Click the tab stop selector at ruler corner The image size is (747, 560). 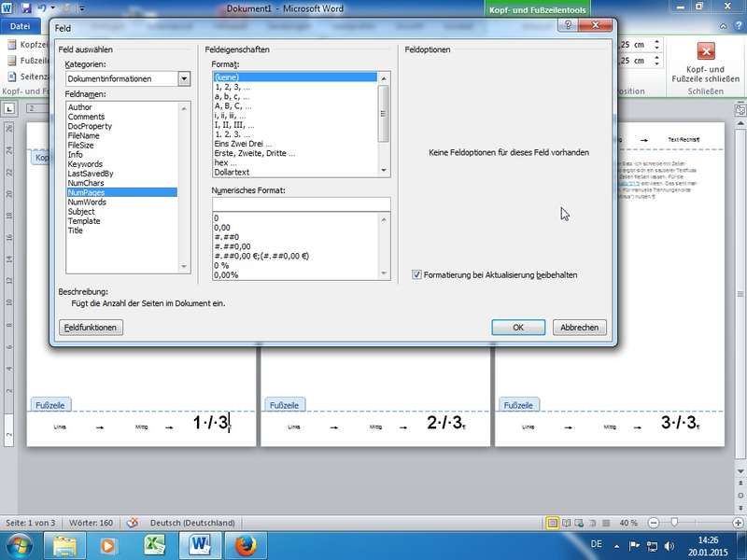tap(9, 108)
